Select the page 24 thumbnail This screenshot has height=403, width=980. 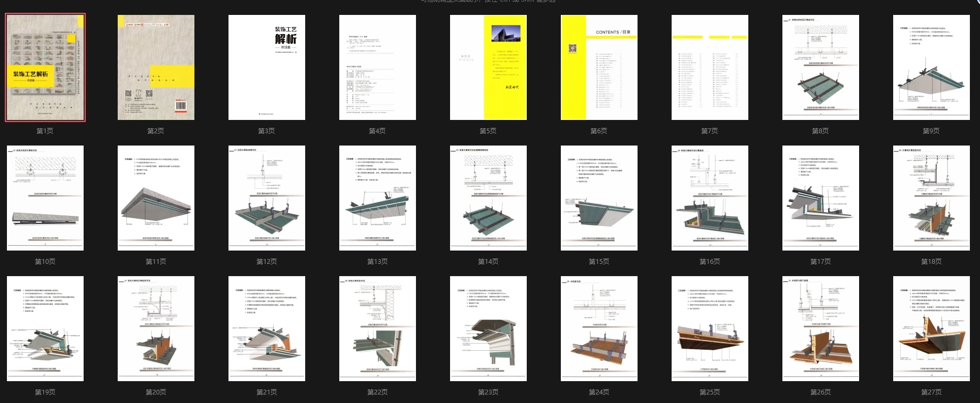pos(599,328)
